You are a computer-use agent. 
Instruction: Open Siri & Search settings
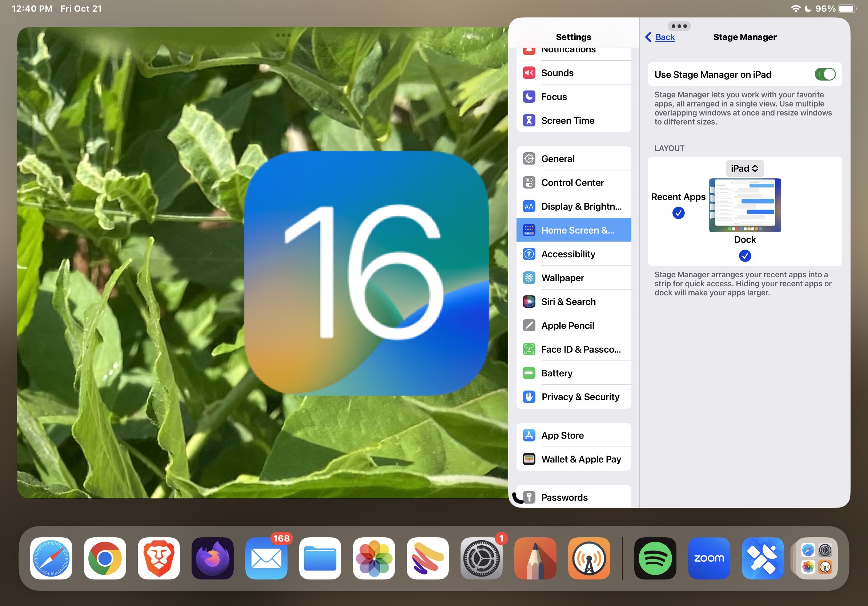(574, 302)
